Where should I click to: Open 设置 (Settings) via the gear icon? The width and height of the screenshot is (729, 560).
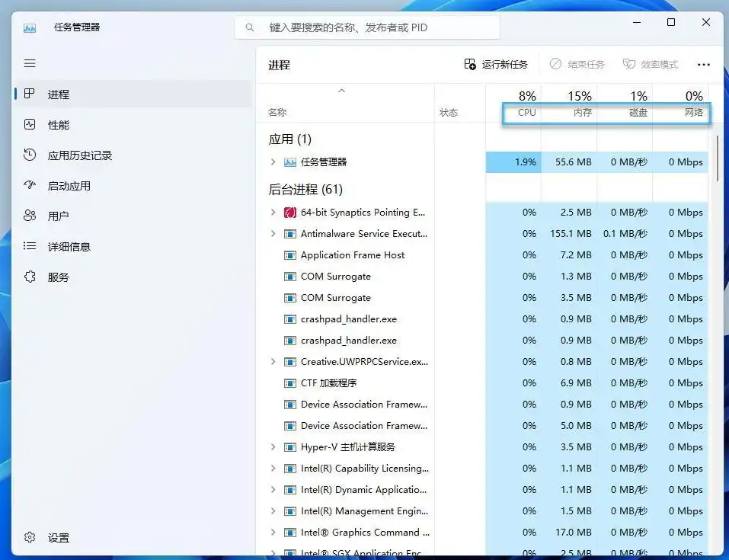pos(46,537)
